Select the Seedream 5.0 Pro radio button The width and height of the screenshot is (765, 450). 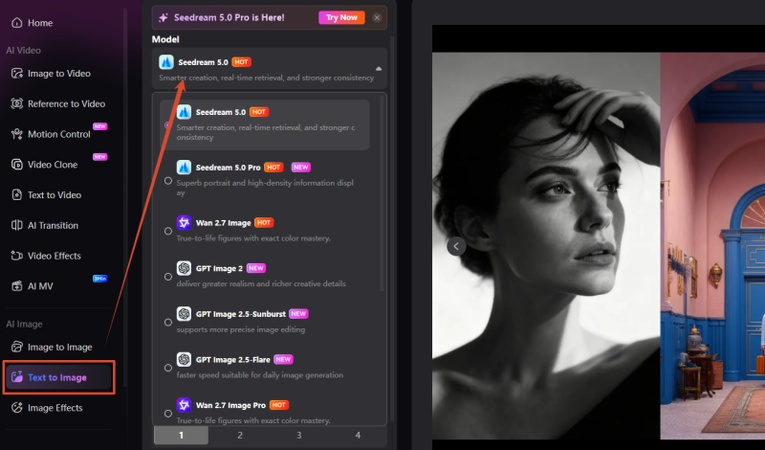click(168, 181)
